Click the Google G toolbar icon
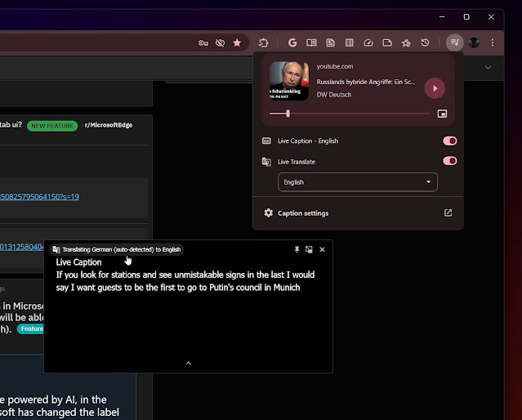This screenshot has height=420, width=522. coord(292,42)
